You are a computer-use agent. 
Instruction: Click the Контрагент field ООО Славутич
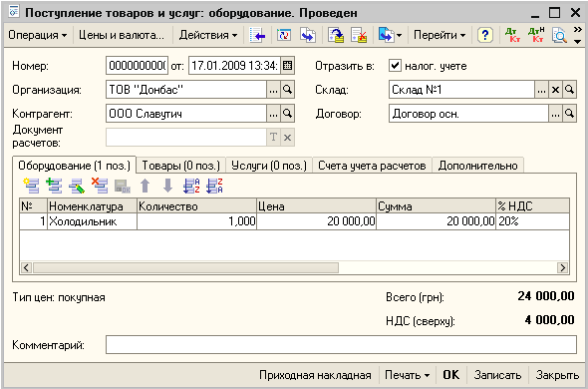tap(186, 114)
